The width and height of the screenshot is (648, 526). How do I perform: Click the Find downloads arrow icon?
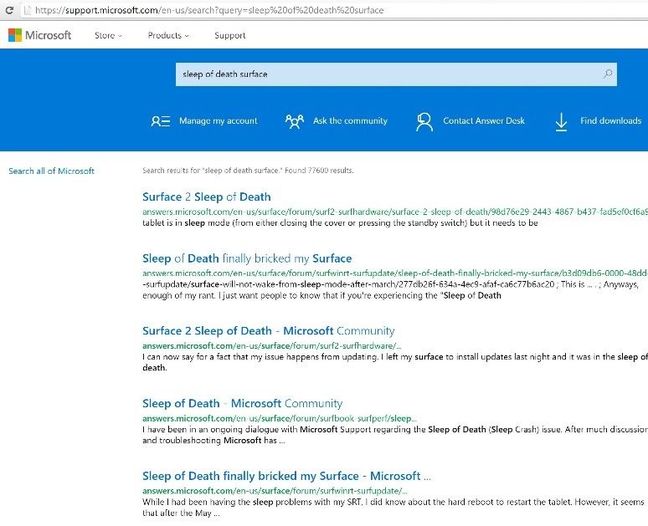(561, 121)
